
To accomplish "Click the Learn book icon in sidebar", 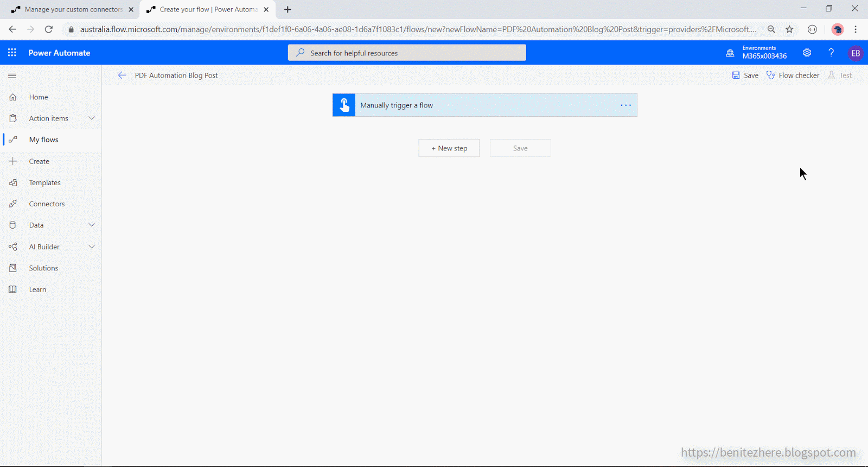I will pyautogui.click(x=13, y=289).
